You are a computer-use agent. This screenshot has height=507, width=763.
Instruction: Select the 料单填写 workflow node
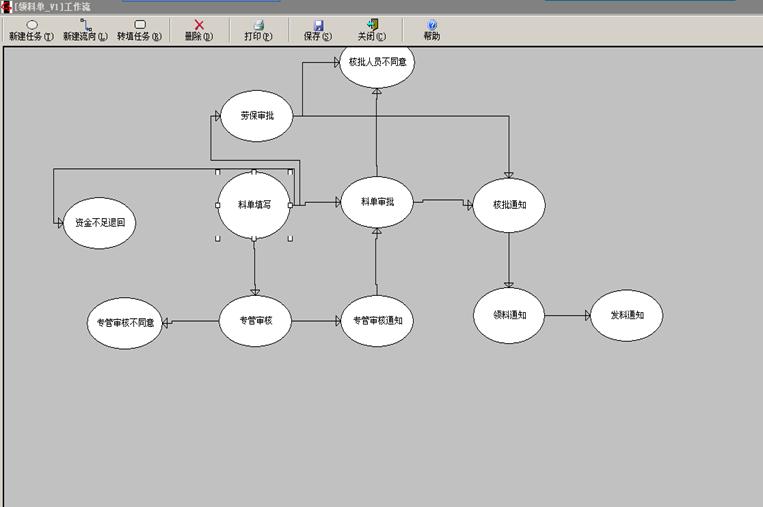pos(254,204)
